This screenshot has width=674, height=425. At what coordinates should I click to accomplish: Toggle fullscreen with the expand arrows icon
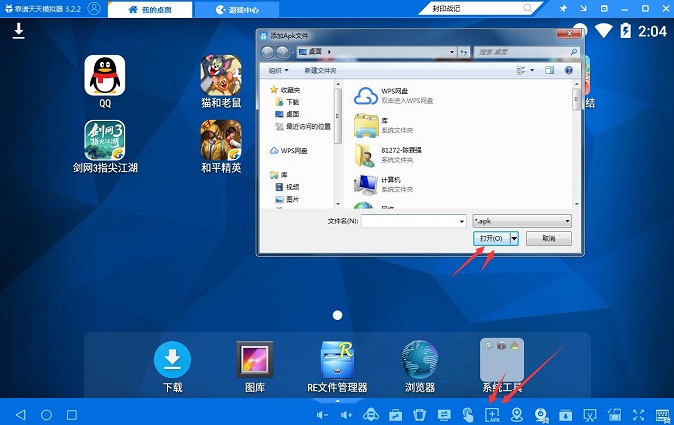pyautogui.click(x=639, y=415)
